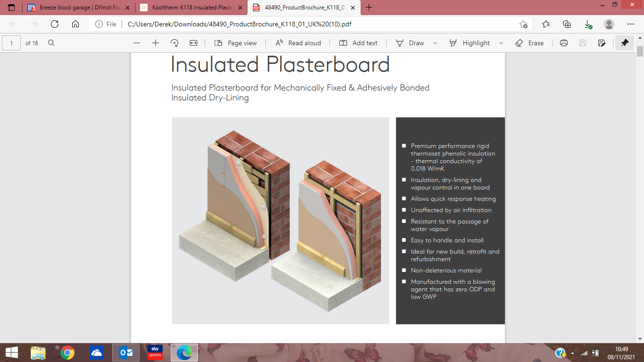Print the PDF document
Viewport: 644px width, 362px height.
tap(564, 43)
